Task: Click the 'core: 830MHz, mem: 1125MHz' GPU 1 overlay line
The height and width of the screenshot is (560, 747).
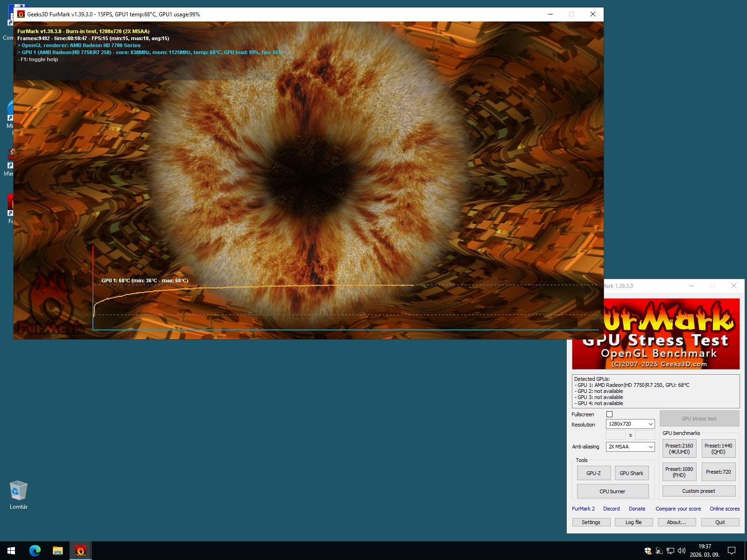Action: (x=150, y=52)
